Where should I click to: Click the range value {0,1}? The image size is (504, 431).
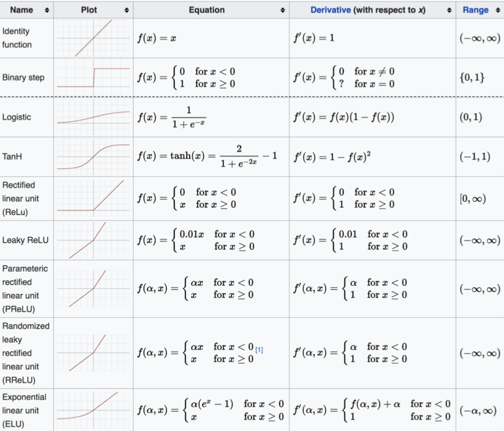coord(472,77)
